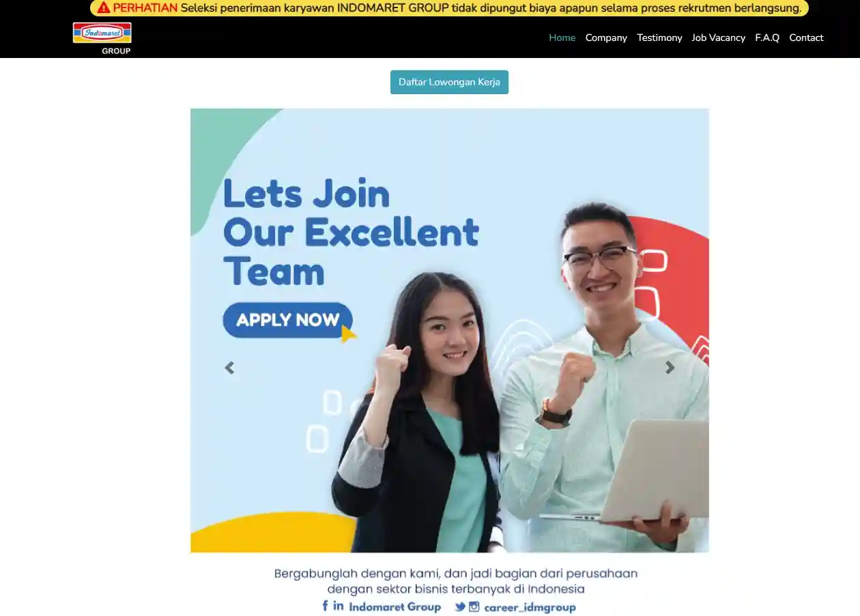The height and width of the screenshot is (616, 860).
Task: Open the Testimony nav item
Action: point(659,38)
